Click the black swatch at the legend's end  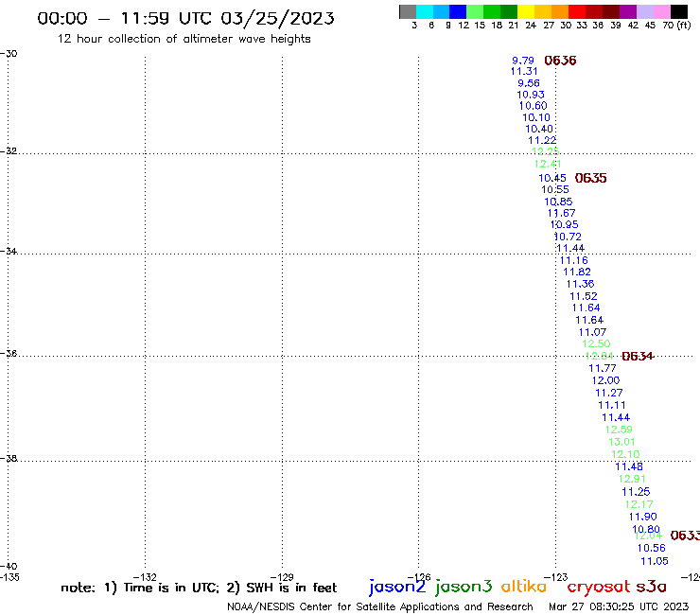[x=679, y=11]
